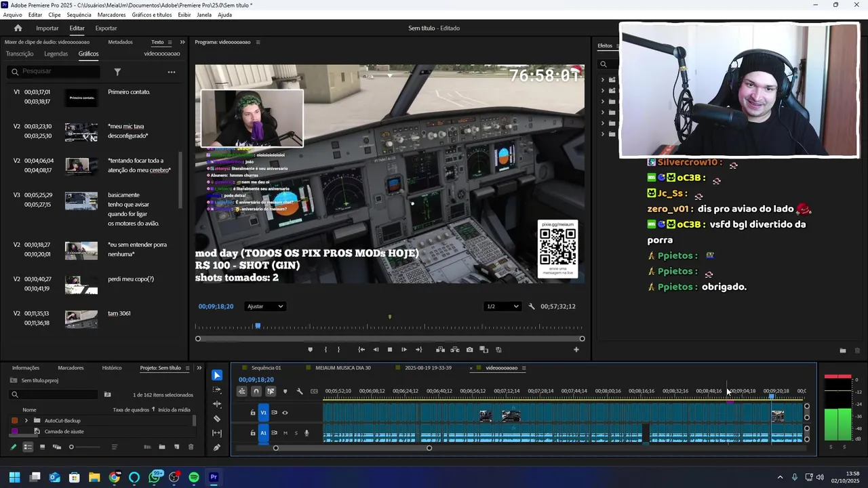Toggle nest-sequence insert mode in timeline
Screen dimensions: 868x488
(x=241, y=391)
